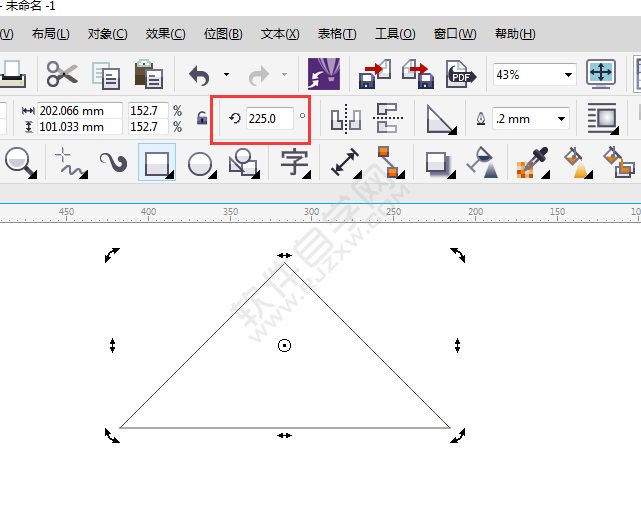Image resolution: width=641 pixels, height=508 pixels.
Task: Select the Ellipse tool
Action: [x=202, y=163]
